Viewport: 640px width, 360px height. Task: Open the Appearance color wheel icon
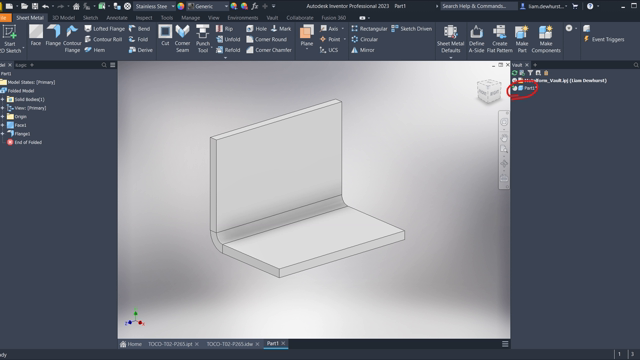pos(181,6)
